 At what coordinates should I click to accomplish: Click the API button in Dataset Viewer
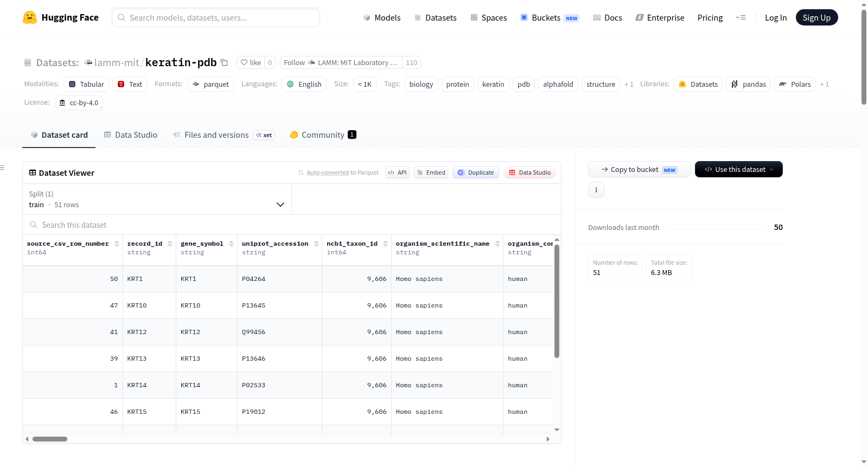coord(397,172)
